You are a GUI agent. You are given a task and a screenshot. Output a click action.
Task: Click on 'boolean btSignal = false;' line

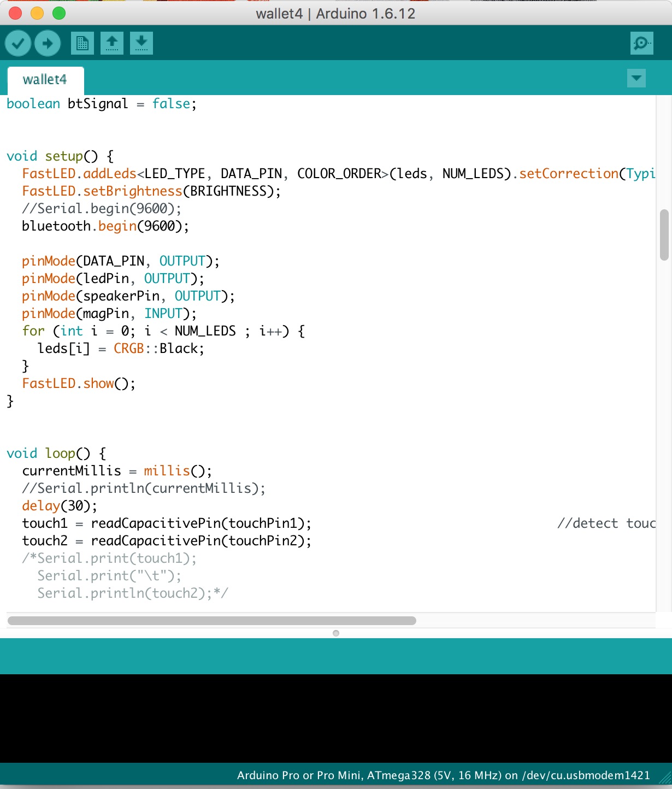tap(102, 104)
